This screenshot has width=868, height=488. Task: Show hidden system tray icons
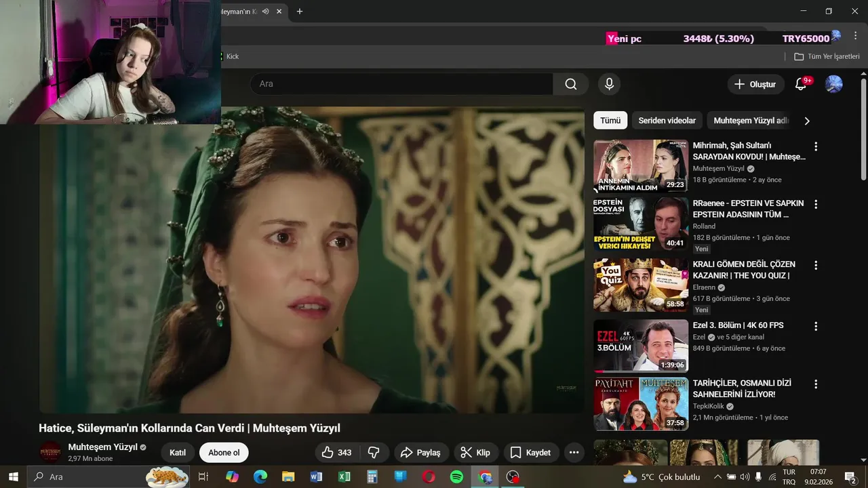pos(717,476)
